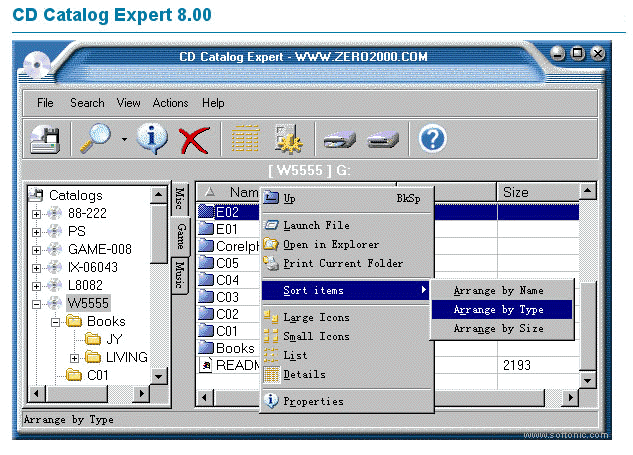Select the E01 folder row
Screen dimensions: 633x455
point(228,229)
